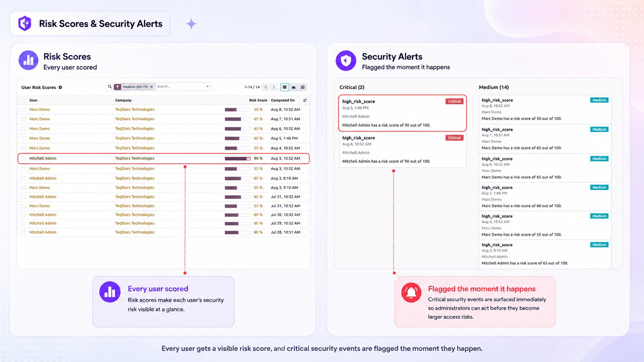Focus the Search... input field

pos(179,87)
